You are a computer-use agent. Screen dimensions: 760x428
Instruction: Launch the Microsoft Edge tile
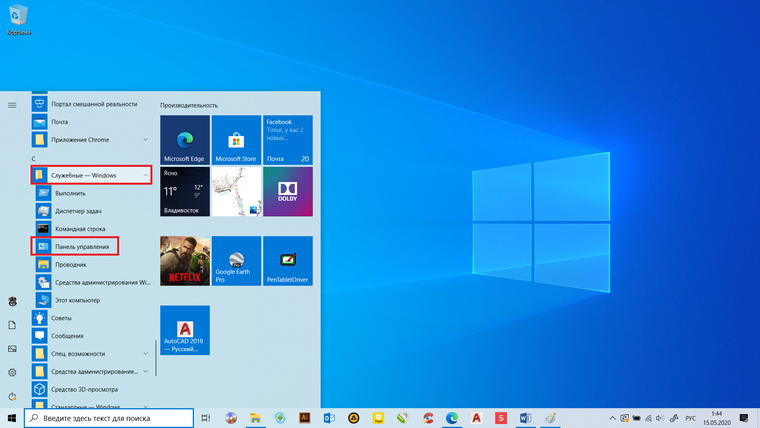click(185, 140)
